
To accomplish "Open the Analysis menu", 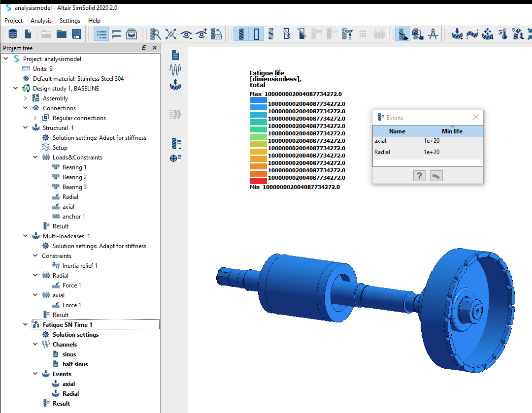I will [x=41, y=21].
